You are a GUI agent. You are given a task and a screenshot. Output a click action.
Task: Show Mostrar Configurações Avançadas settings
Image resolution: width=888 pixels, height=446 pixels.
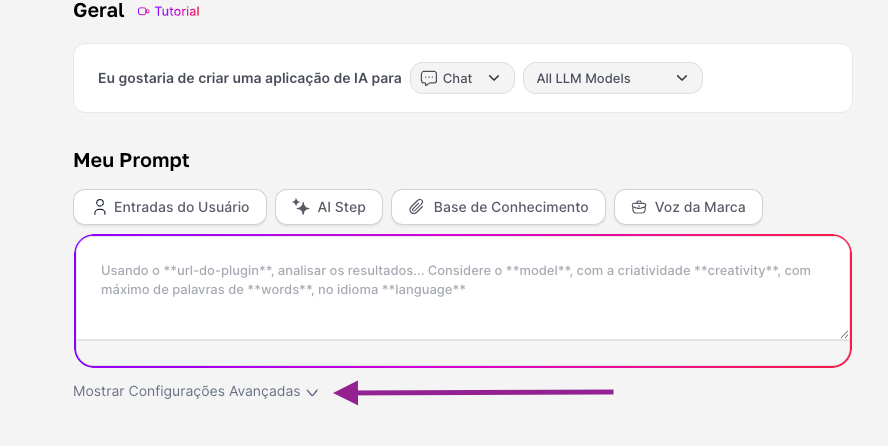click(x=187, y=391)
